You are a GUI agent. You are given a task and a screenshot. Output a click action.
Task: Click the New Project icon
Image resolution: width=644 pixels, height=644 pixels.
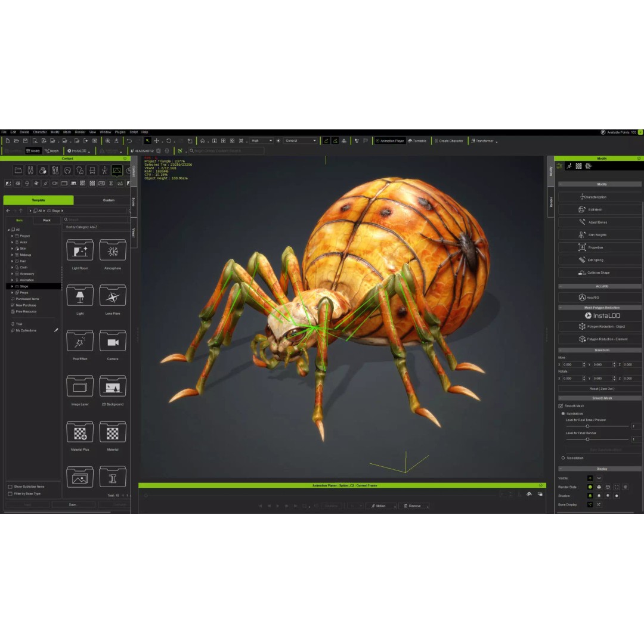[7, 141]
